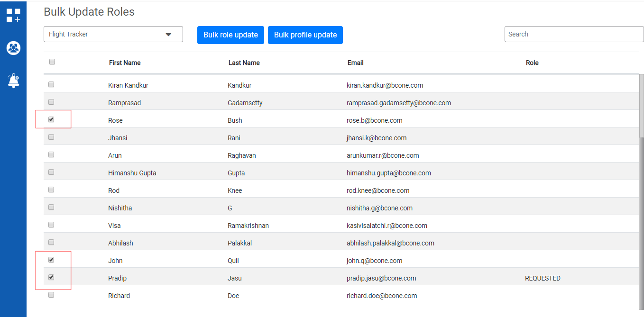Image resolution: width=644 pixels, height=317 pixels.
Task: Click first name Kiran Kandkur
Action: click(129, 85)
